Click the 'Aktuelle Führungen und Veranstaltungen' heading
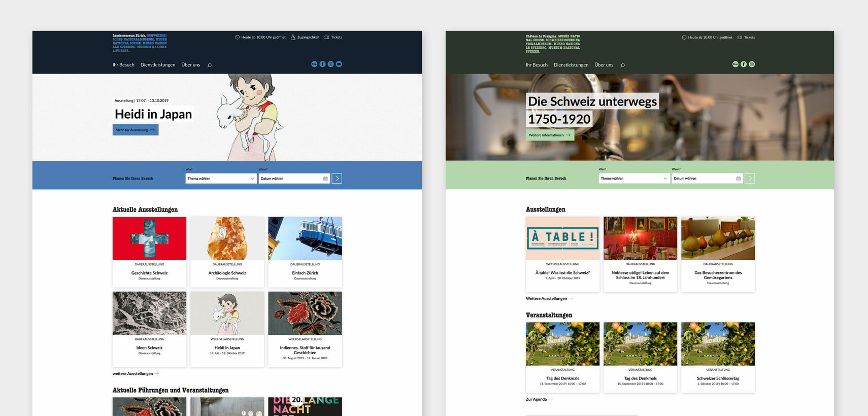868x416 pixels. pos(171,390)
